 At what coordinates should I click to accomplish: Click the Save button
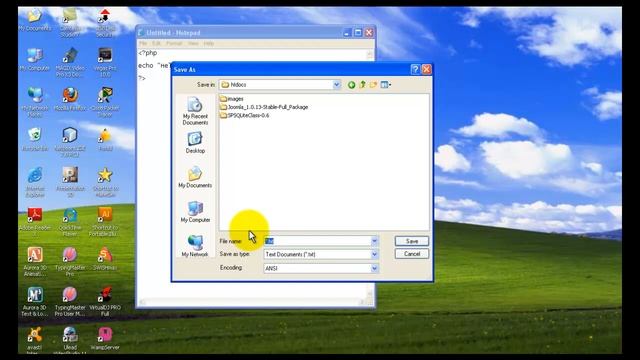(x=412, y=241)
